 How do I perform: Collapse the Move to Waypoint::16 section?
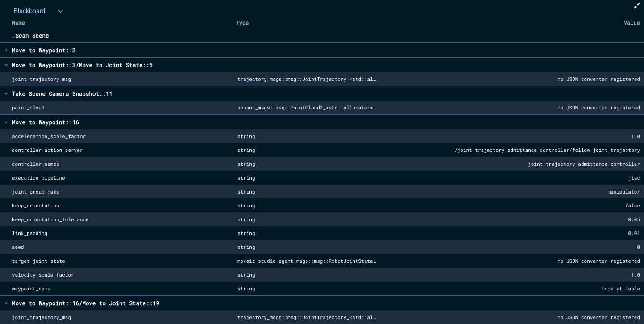coord(6,122)
